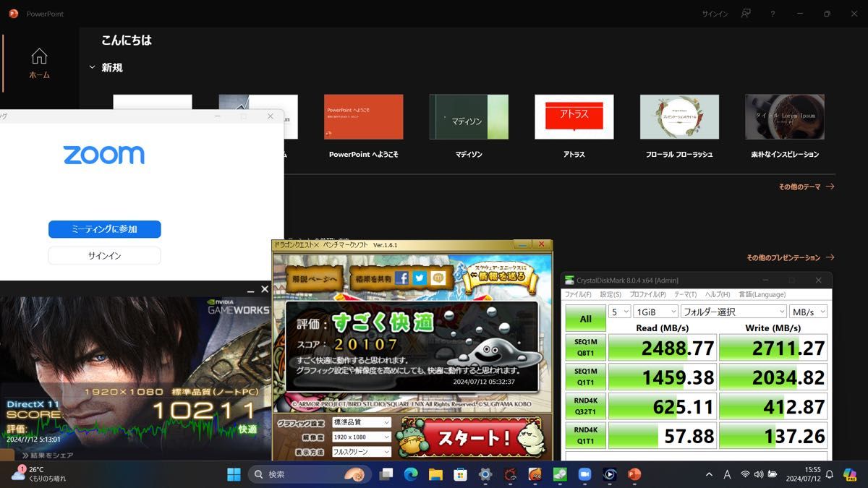Image resolution: width=868 pixels, height=488 pixels.
Task: Open the ヘルプ(H) menu in CrystalDiskMark
Action: 718,295
